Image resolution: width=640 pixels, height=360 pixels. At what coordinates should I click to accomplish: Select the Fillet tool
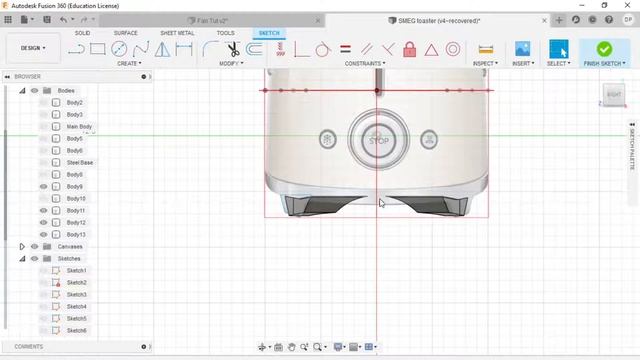click(x=210, y=49)
